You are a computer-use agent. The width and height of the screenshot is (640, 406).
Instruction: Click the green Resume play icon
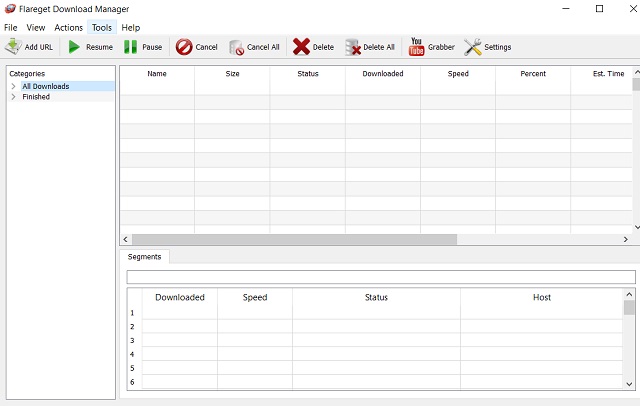point(74,47)
